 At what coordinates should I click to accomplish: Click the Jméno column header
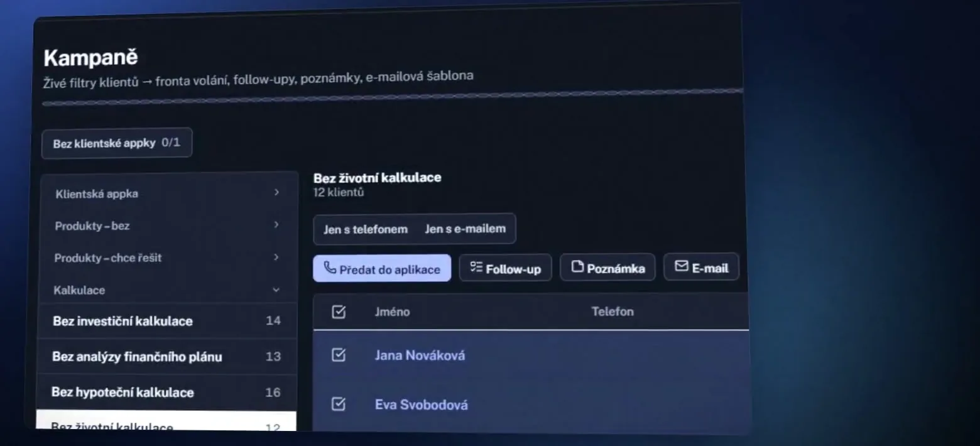(x=392, y=312)
